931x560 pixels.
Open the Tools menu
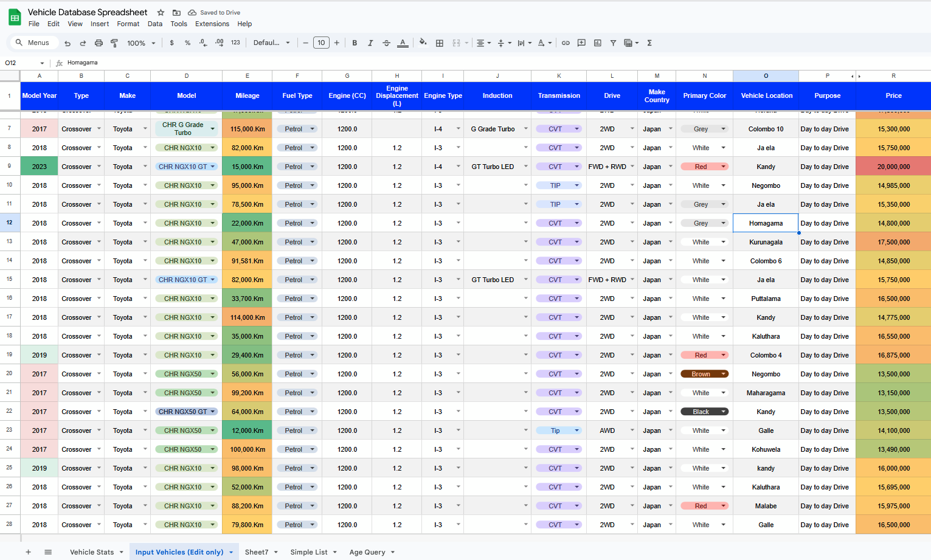179,24
